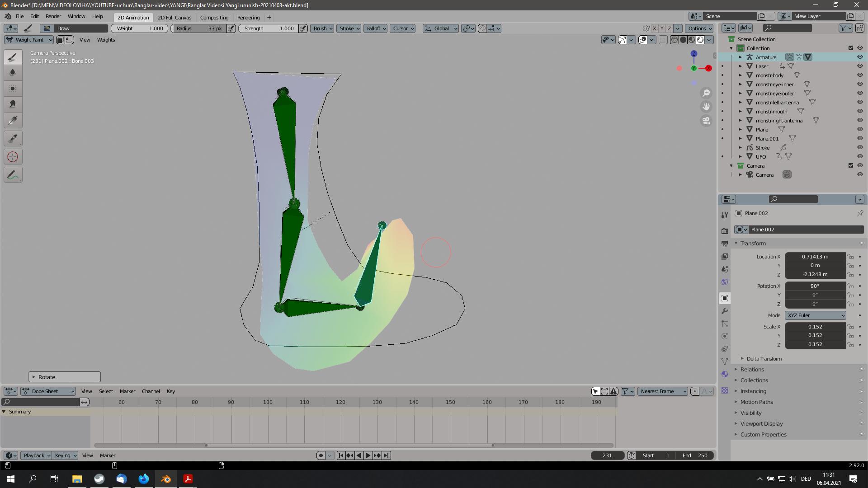Select the Blur weight tool
Viewport: 868px width, 488px height.
(13, 72)
